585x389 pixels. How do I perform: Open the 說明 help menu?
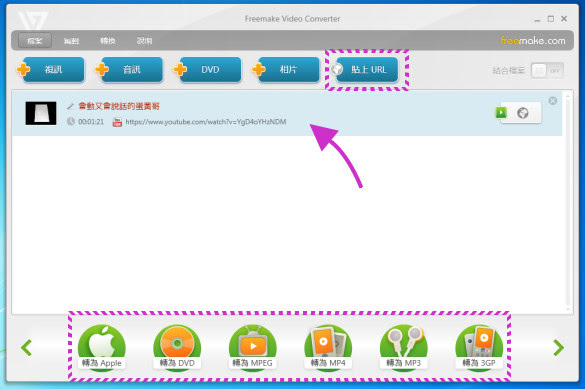pos(144,41)
